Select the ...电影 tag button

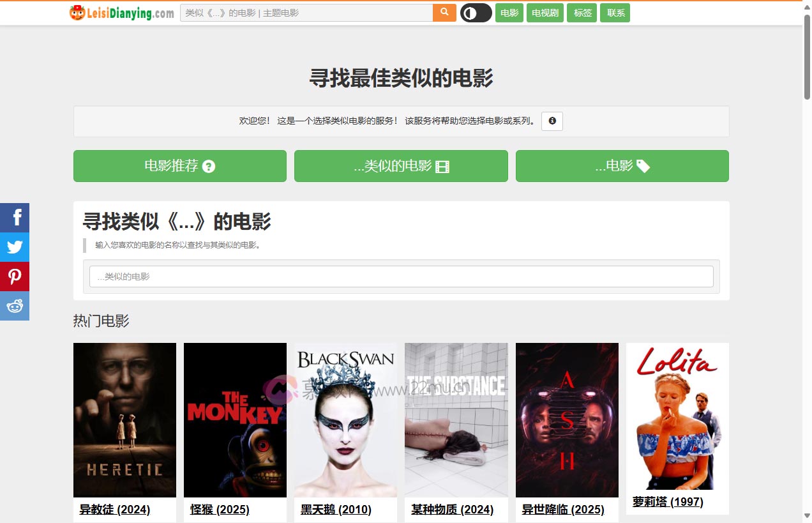[x=622, y=166]
